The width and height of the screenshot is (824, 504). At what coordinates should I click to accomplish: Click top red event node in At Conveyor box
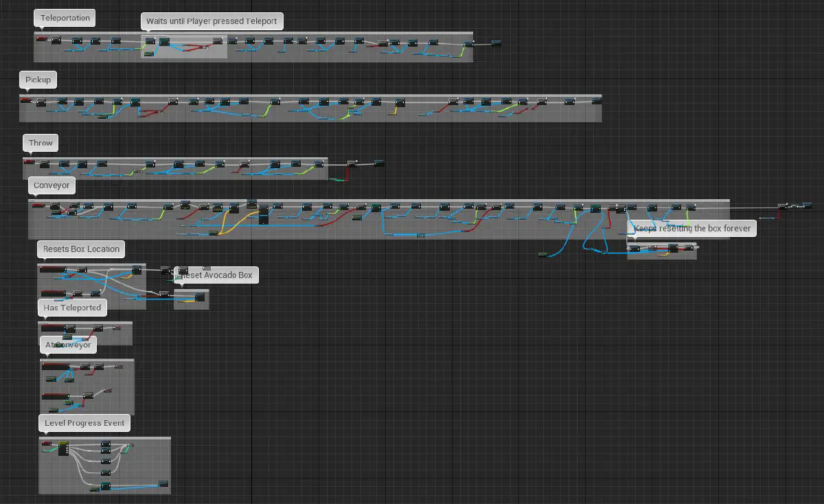[x=56, y=366]
